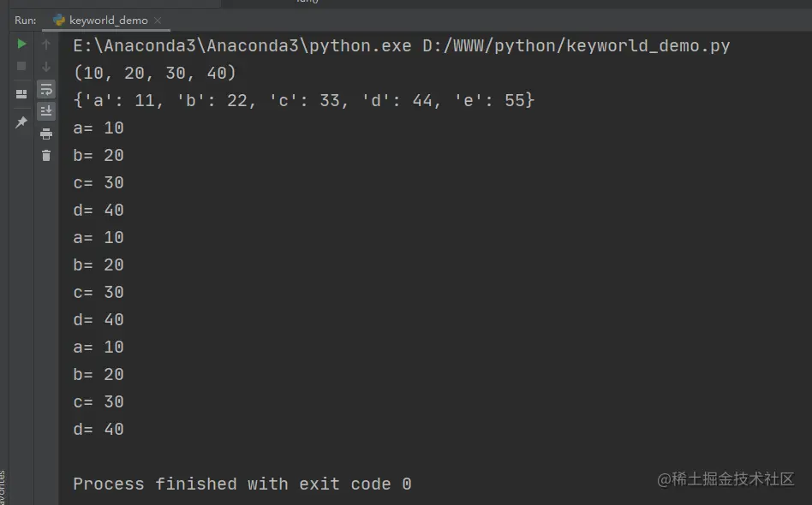Print the console output using printer icon

pyautogui.click(x=46, y=134)
